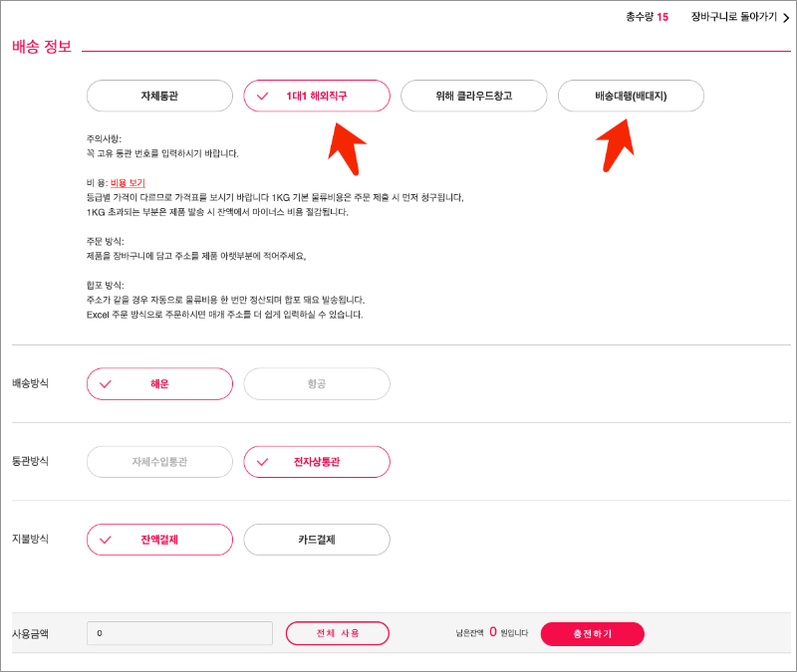The image size is (797, 672).
Task: Choose 위해 클라우드창고 option
Action: (x=473, y=96)
